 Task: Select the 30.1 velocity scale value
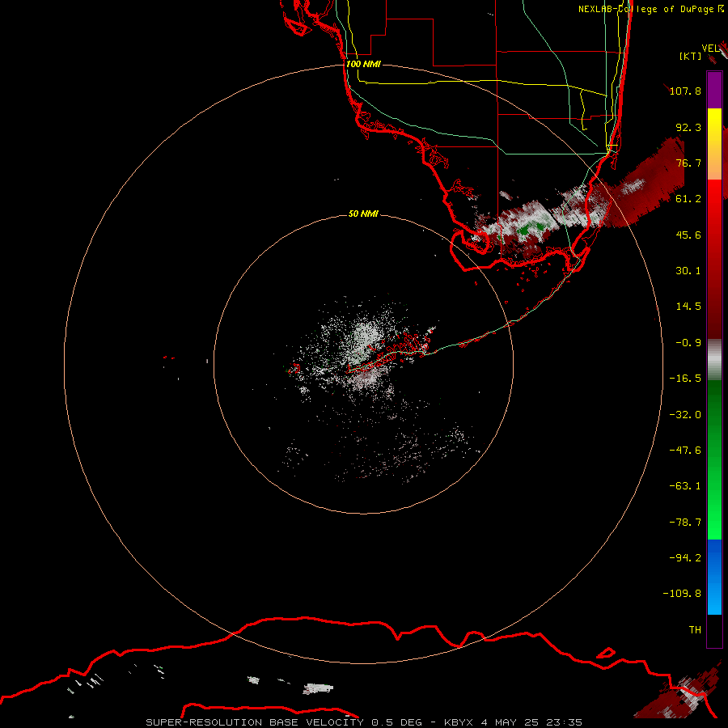click(x=688, y=271)
